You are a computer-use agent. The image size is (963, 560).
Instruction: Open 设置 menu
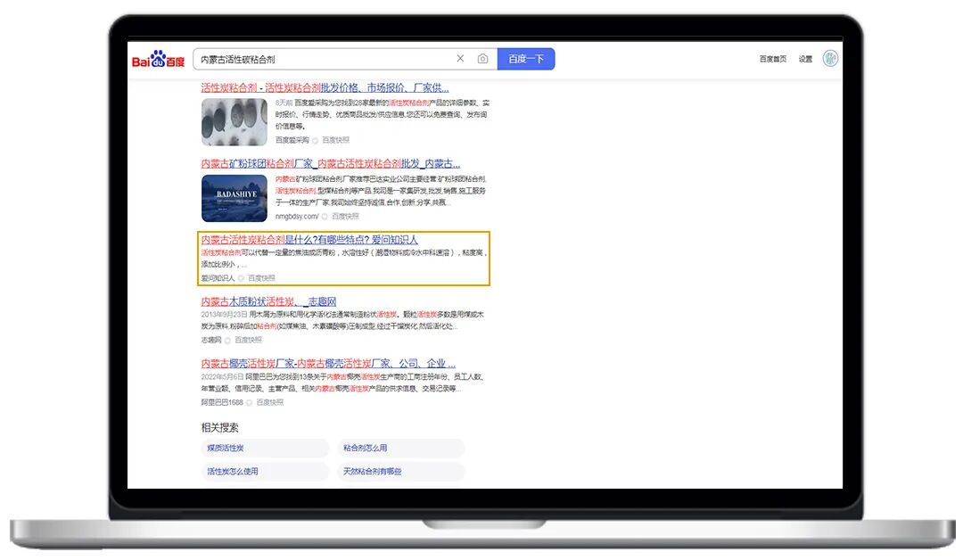pyautogui.click(x=805, y=59)
